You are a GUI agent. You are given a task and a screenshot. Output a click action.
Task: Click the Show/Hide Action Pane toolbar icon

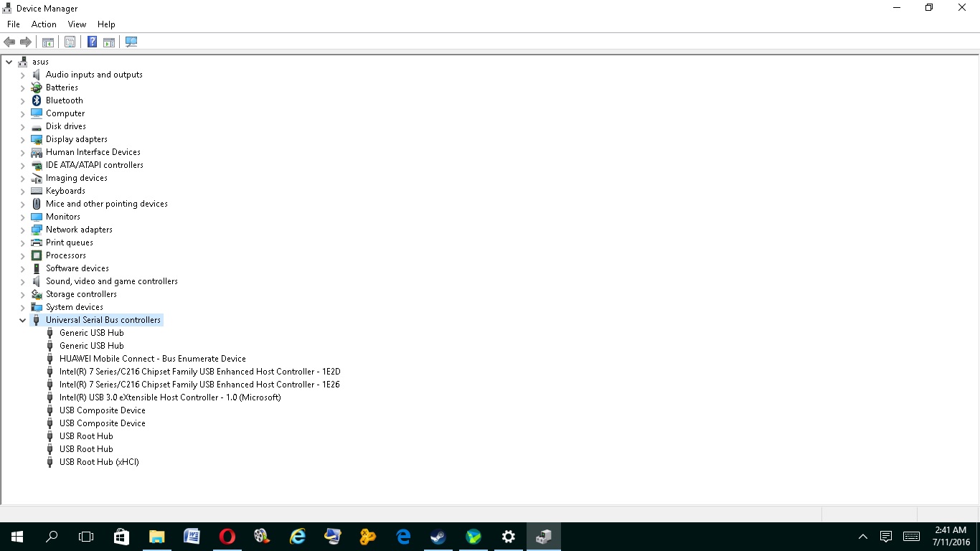tap(109, 42)
